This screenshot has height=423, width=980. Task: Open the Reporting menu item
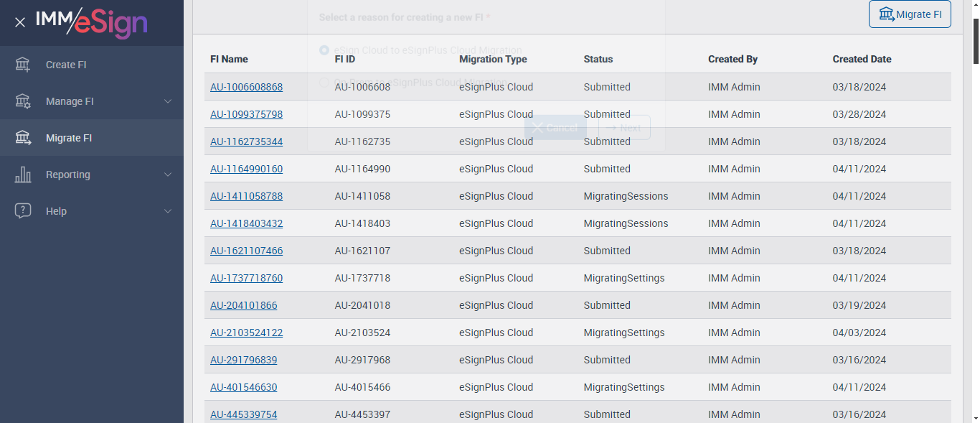(92, 175)
